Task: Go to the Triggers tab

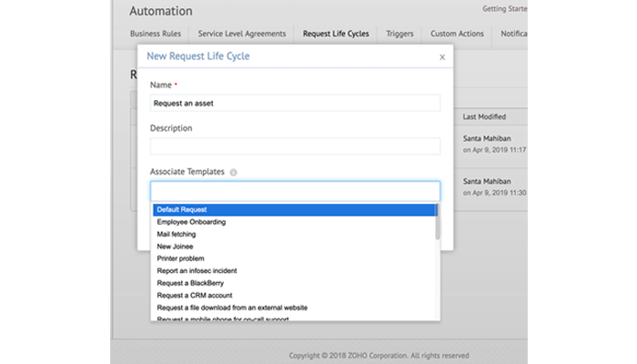Action: (x=399, y=35)
